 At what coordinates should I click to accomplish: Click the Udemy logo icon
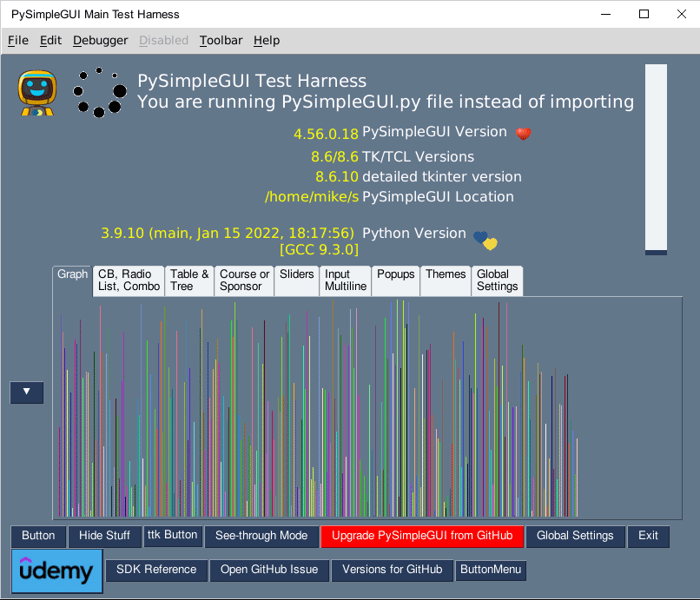click(x=56, y=570)
